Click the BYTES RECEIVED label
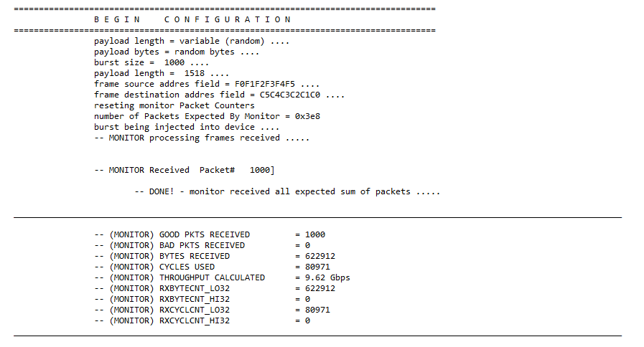 tap(195, 256)
